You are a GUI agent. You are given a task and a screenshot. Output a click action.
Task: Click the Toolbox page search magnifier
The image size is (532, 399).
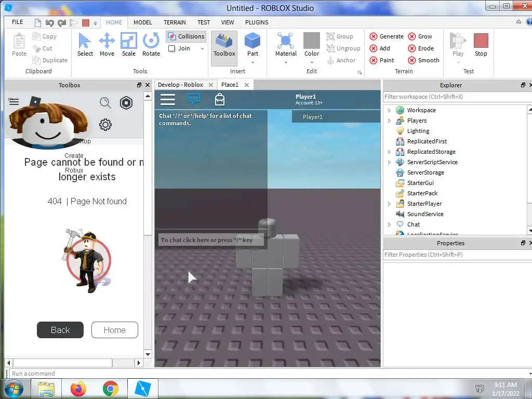click(105, 103)
